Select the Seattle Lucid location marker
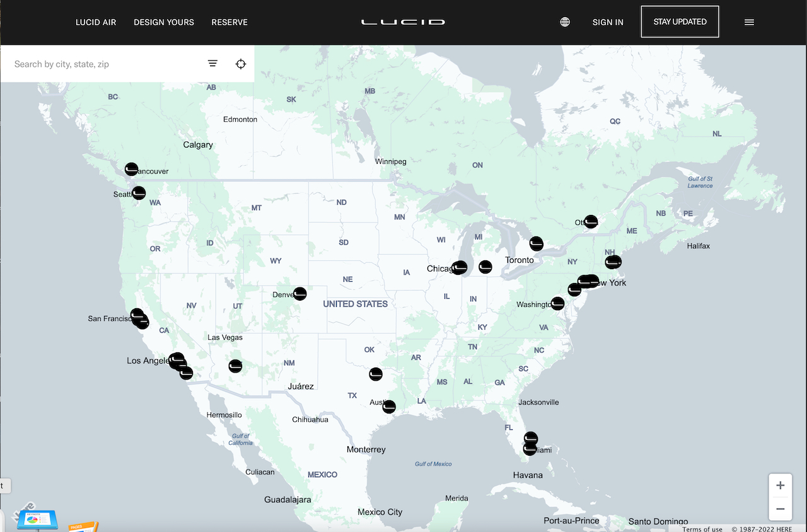The height and width of the screenshot is (532, 807). click(139, 193)
